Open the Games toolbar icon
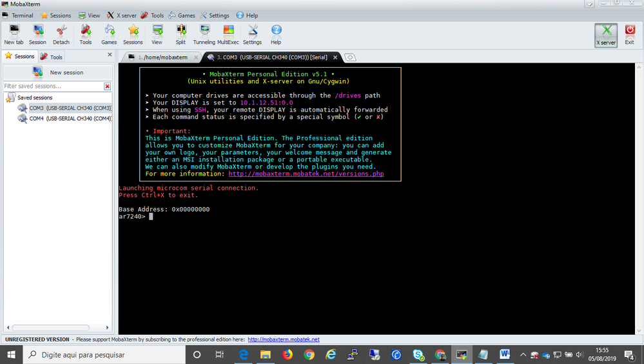 point(109,35)
